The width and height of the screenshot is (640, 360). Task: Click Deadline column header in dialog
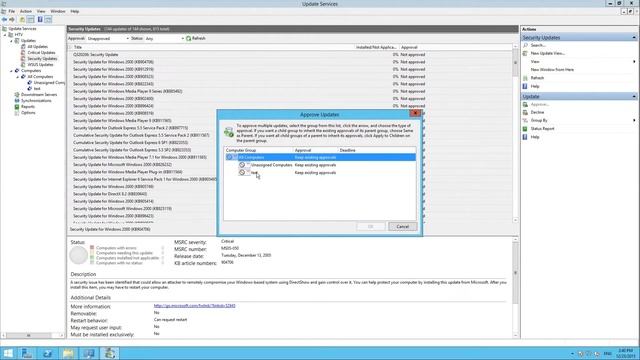[377, 151]
